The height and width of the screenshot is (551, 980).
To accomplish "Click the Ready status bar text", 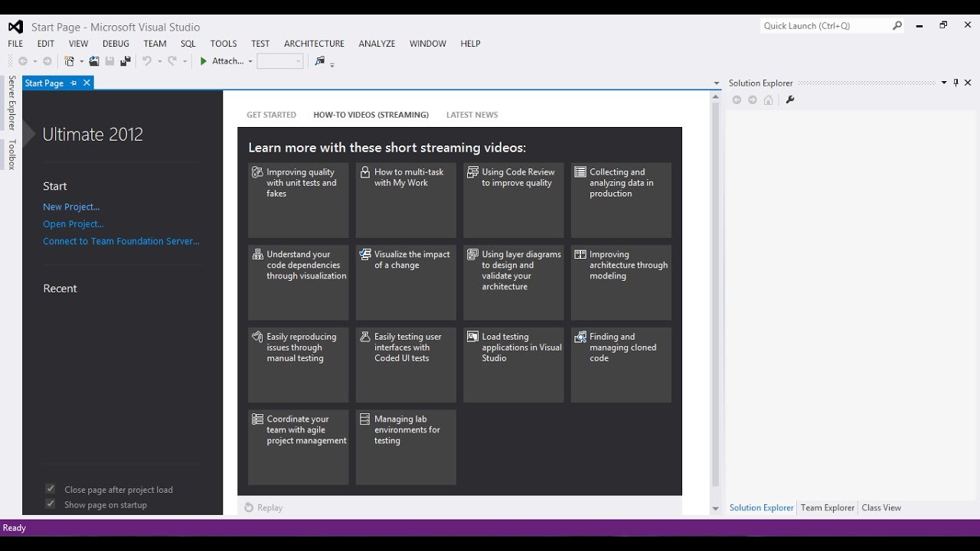I will tap(15, 528).
